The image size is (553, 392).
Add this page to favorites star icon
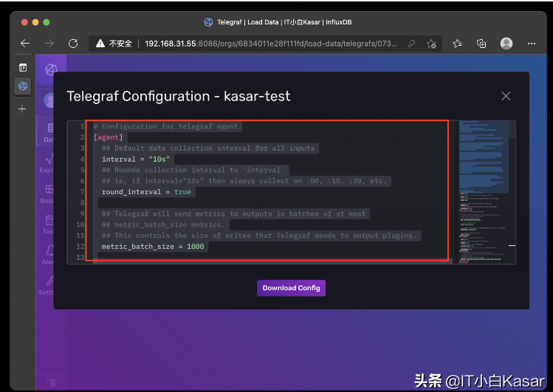coord(431,44)
